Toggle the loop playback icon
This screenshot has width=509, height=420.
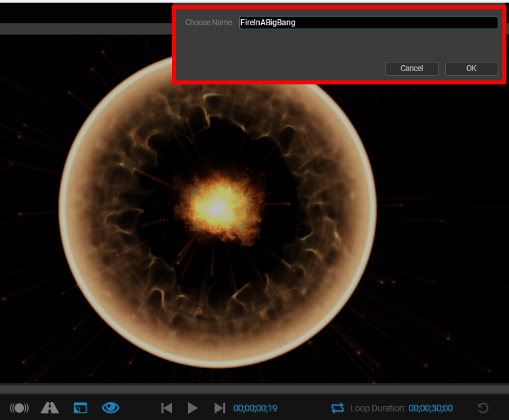(338, 408)
